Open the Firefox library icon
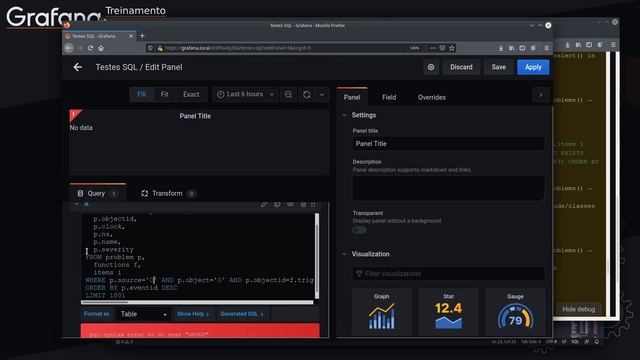The image size is (640, 360). [511, 48]
